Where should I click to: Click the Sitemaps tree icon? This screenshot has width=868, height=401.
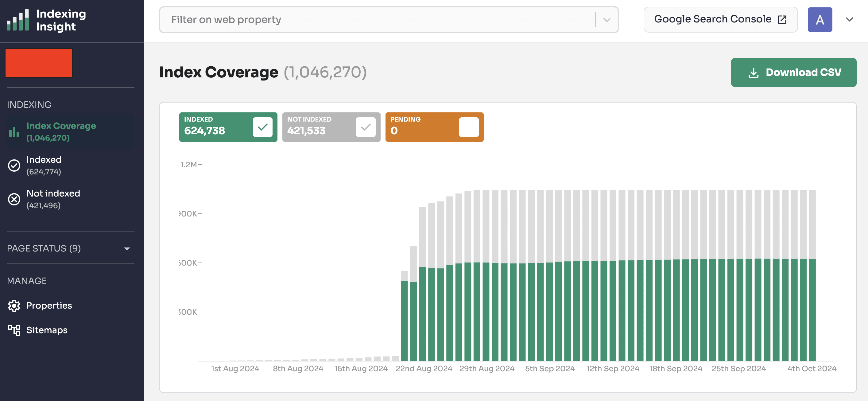[x=14, y=330]
